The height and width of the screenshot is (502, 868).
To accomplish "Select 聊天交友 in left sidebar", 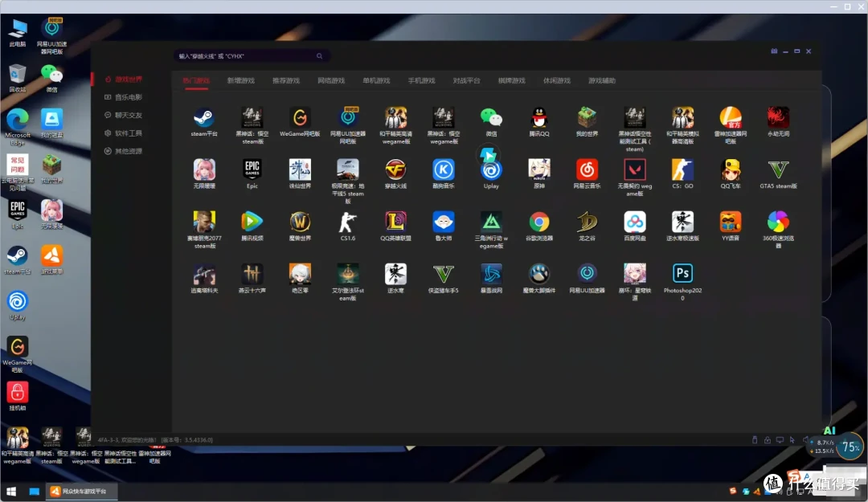I will pyautogui.click(x=124, y=115).
